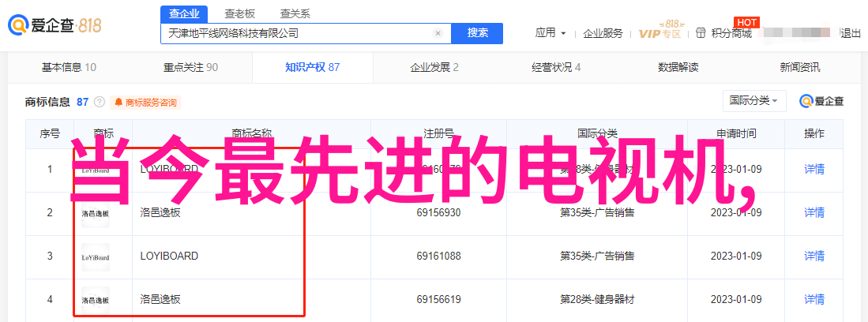Select the 查企业 search tab
Viewport: 868px width, 322px height.
click(x=184, y=14)
